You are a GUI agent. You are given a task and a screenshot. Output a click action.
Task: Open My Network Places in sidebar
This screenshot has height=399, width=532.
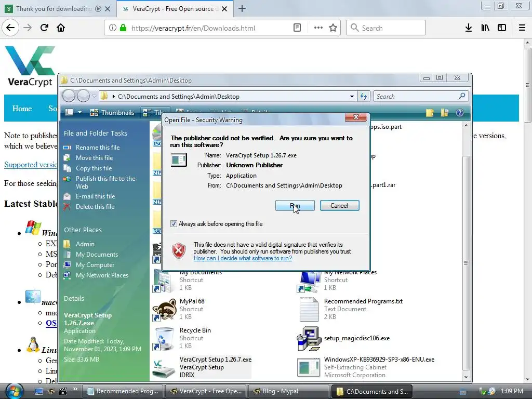coord(102,275)
